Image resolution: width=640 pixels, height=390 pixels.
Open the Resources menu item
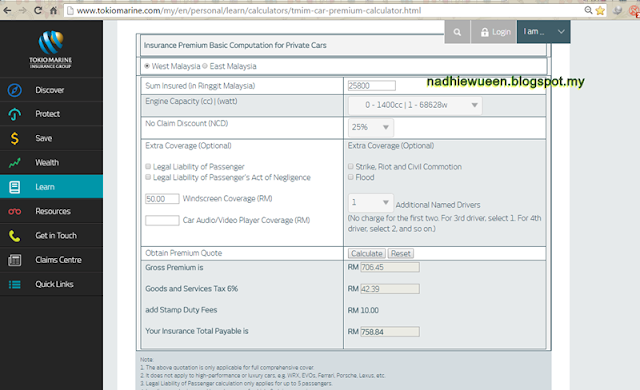click(51, 211)
